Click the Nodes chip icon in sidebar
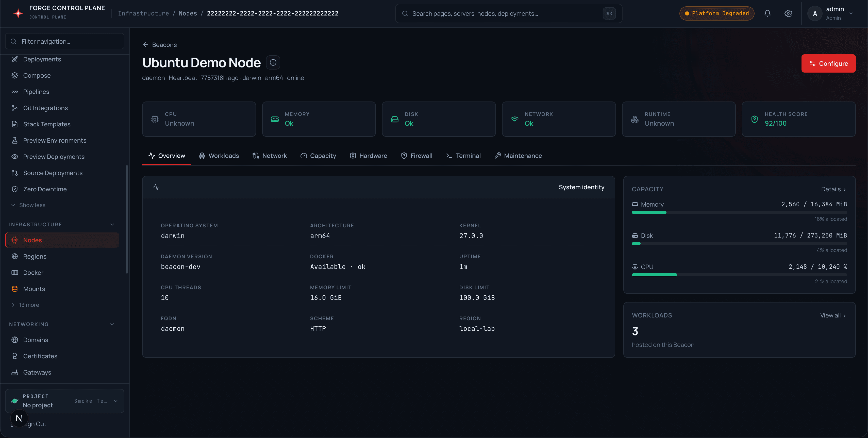868x438 pixels. point(14,240)
